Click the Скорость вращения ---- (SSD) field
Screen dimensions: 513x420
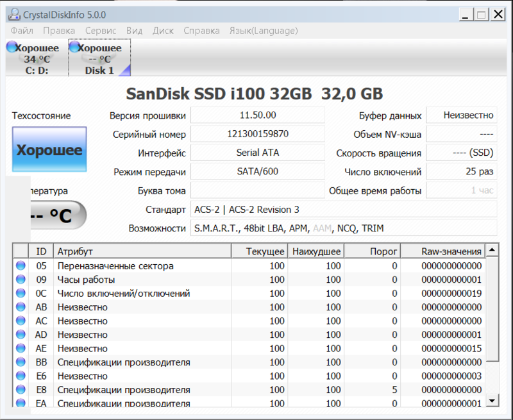tap(462, 153)
